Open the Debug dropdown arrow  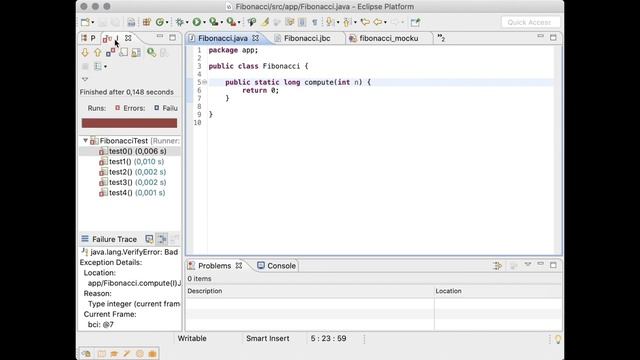187,22
